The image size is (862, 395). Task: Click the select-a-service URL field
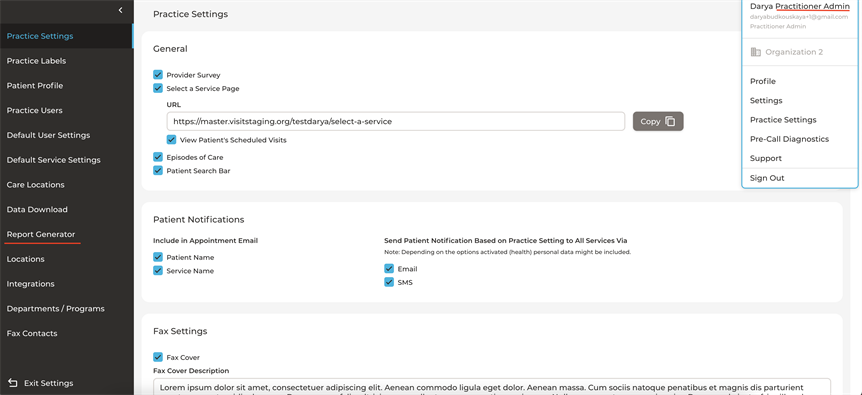click(x=396, y=121)
